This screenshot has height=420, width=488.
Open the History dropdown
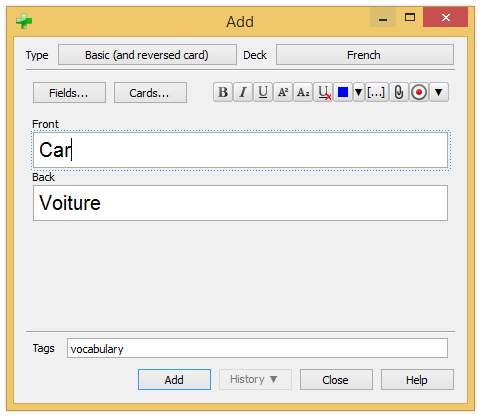pos(255,379)
